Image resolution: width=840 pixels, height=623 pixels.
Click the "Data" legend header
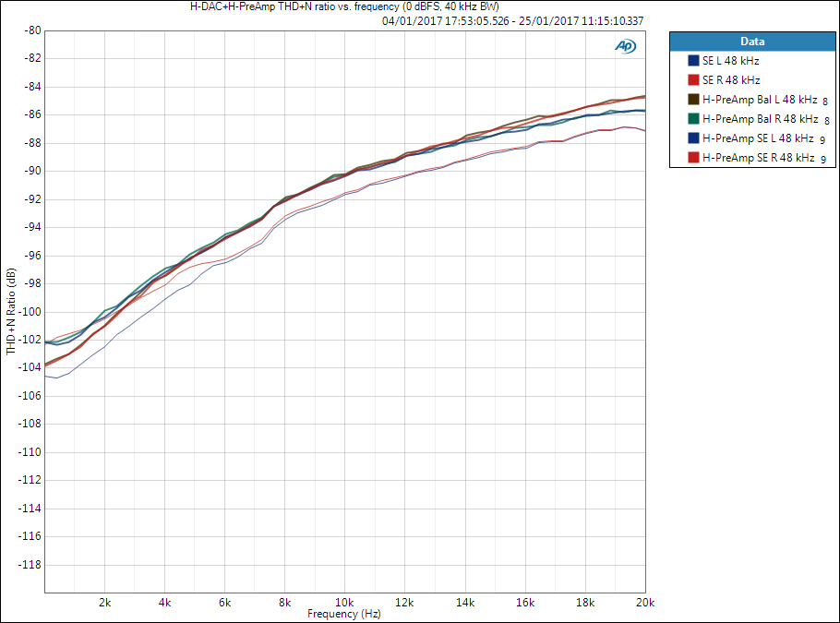click(x=752, y=42)
